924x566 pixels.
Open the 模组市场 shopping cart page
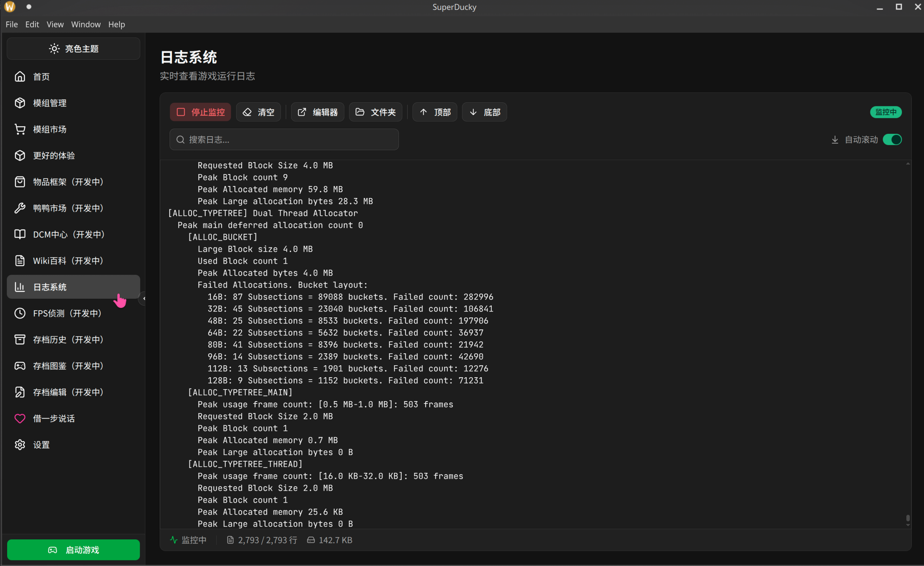49,129
